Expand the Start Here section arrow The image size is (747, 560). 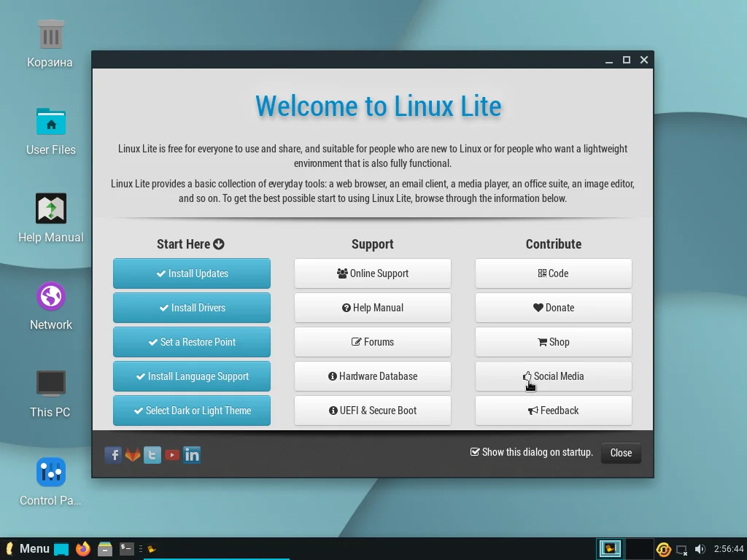tap(217, 244)
